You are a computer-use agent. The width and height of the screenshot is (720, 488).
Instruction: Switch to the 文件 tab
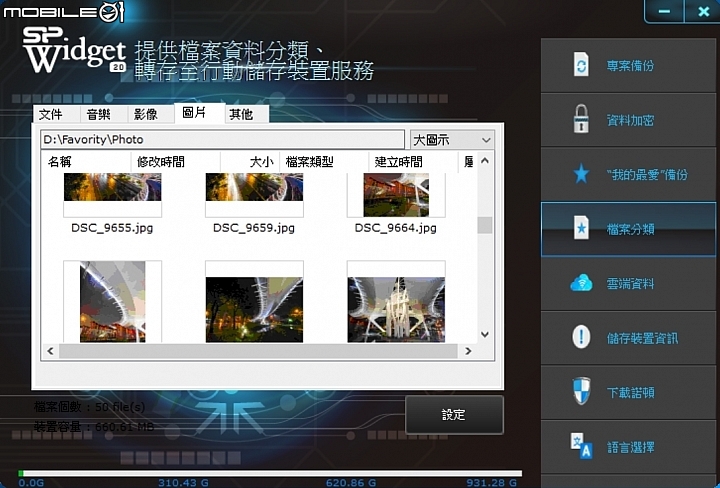56,114
